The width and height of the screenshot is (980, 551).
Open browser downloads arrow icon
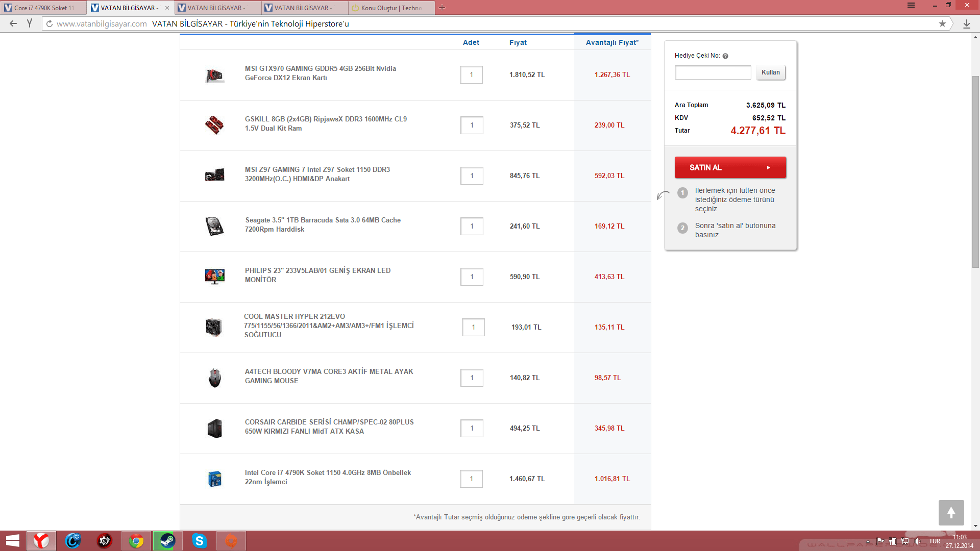[x=966, y=23]
